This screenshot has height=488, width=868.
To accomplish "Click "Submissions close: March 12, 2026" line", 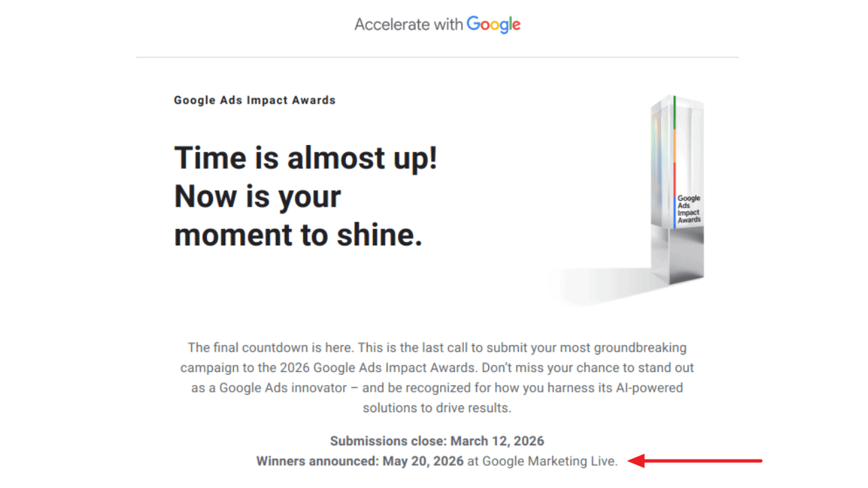I will tap(437, 441).
